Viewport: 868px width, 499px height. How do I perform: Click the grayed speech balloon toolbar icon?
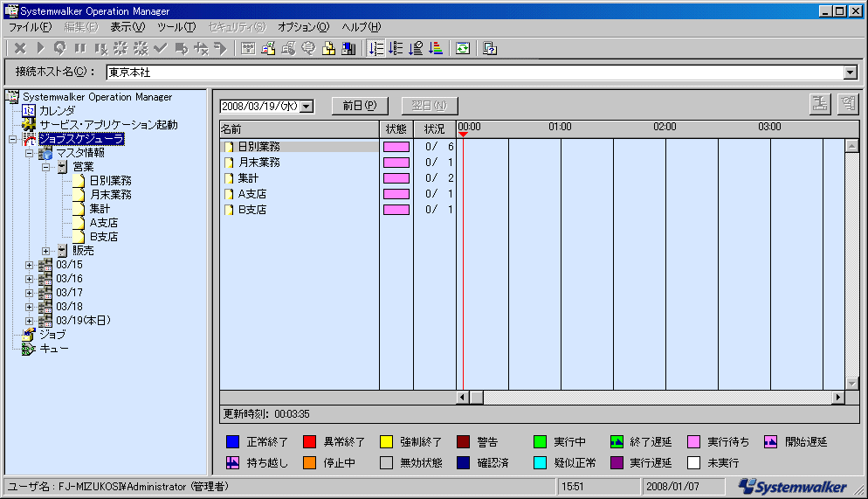(308, 49)
